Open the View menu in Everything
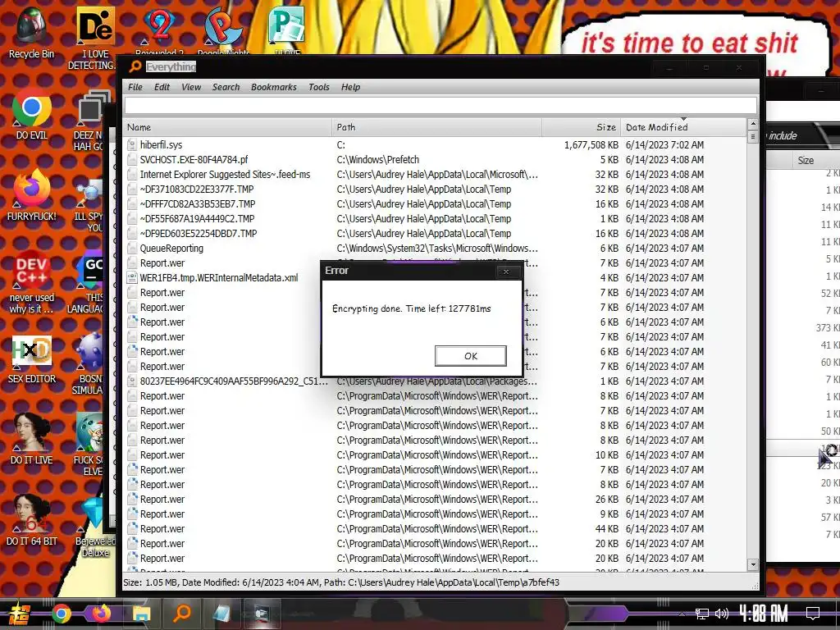Viewport: 840px width, 630px height. (x=191, y=87)
